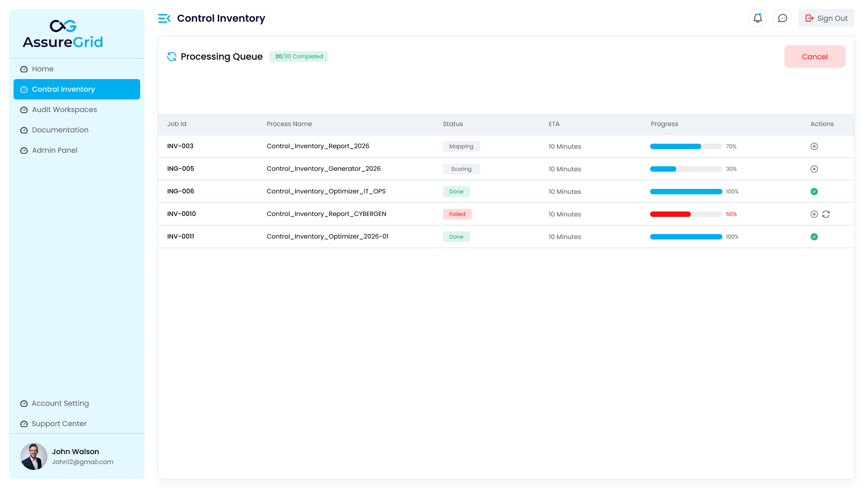Open the Admin Panel section
The width and height of the screenshot is (868, 488).
pos(55,150)
